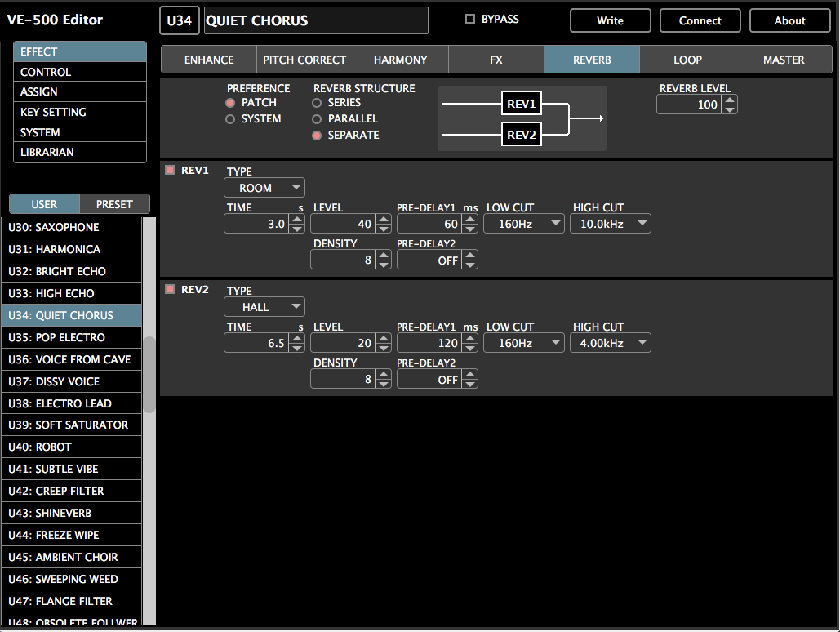Open REV1 HIGH CUT 10.0kHz dropdown
This screenshot has height=632, width=840.
coord(611,224)
